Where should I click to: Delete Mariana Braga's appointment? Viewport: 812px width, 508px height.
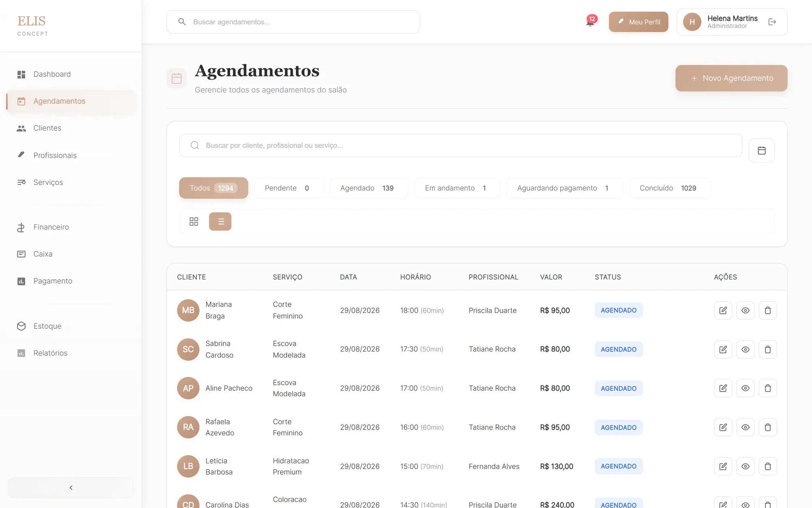768,310
